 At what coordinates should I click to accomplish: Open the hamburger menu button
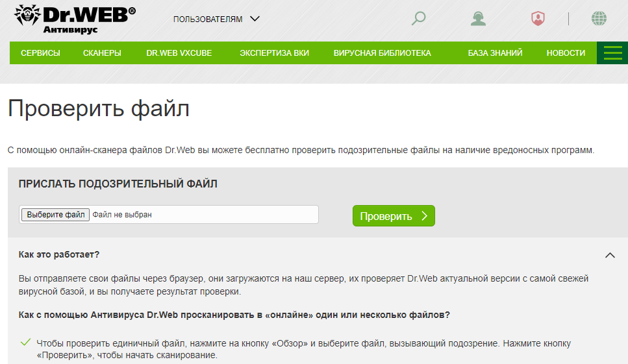(612, 53)
